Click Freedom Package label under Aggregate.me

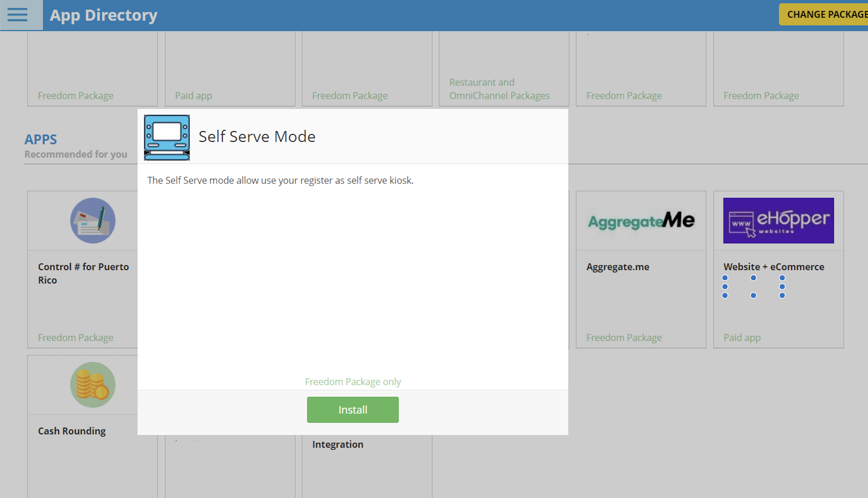point(624,338)
